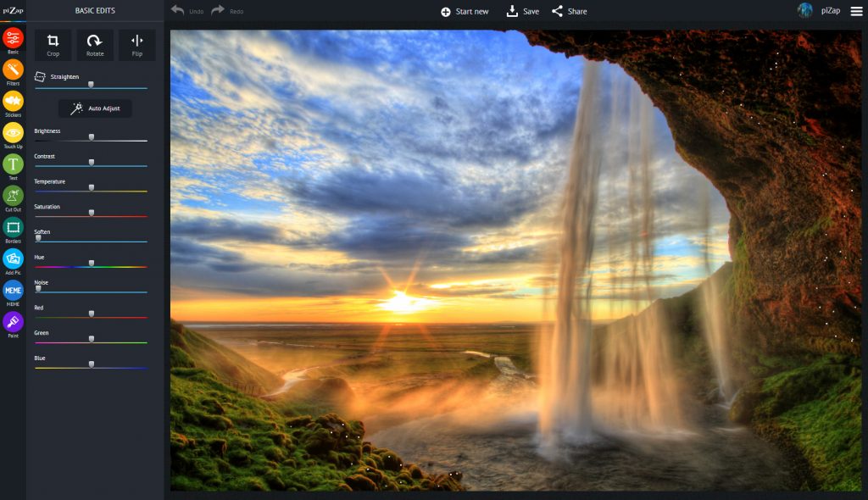The width and height of the screenshot is (868, 500).
Task: Save the image
Action: point(522,11)
